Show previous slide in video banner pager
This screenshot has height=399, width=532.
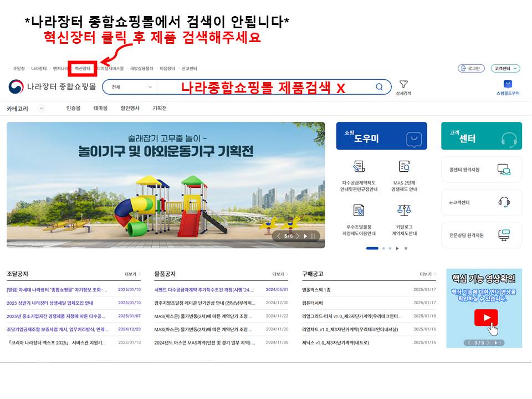point(469,342)
